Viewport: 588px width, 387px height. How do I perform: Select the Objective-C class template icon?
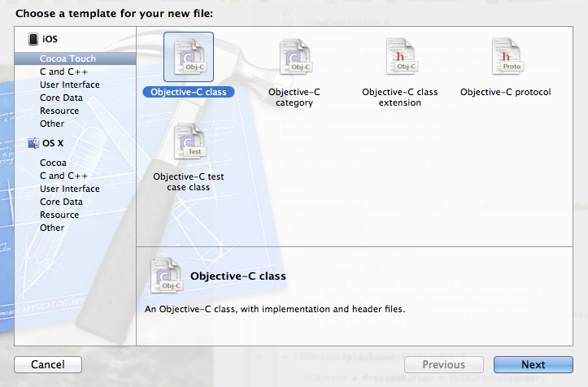pos(189,58)
